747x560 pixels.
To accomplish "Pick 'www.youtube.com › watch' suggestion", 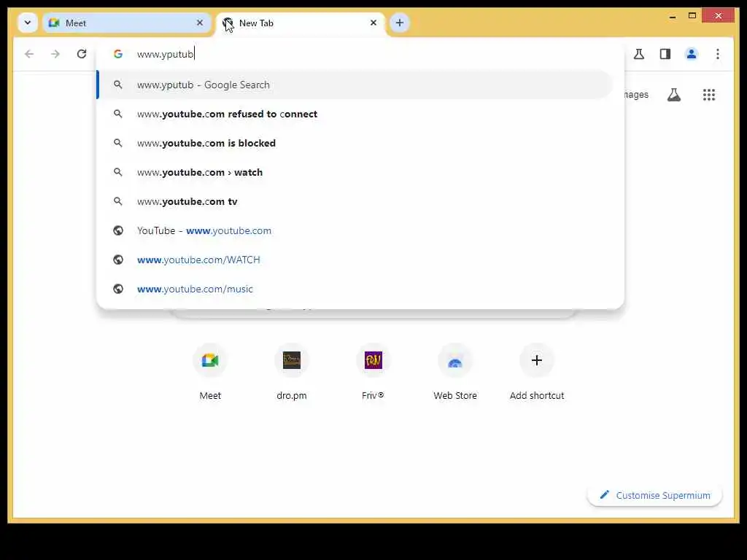I will click(x=355, y=172).
